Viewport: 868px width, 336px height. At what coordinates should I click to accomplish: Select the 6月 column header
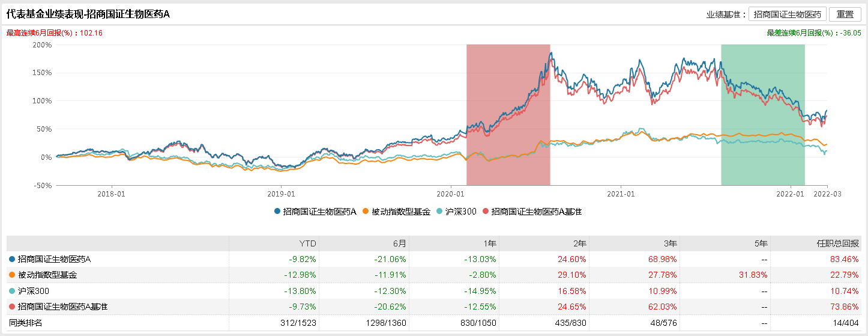(x=399, y=243)
